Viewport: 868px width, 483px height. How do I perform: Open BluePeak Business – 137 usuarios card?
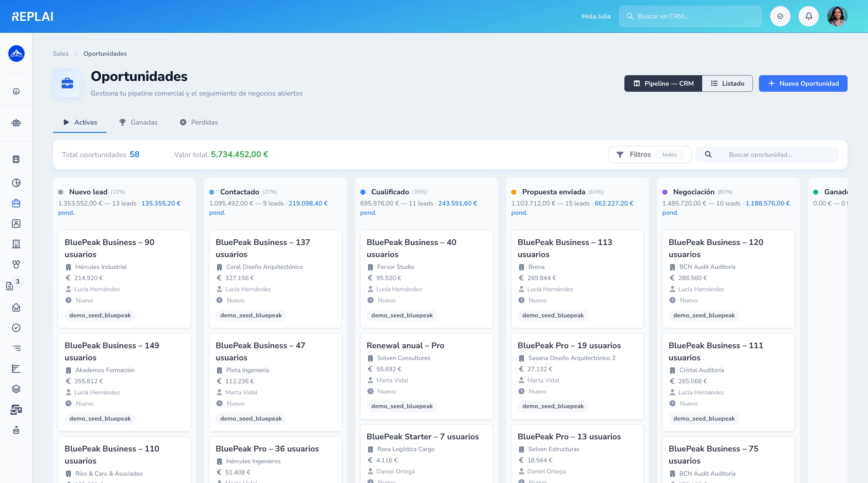coord(275,279)
